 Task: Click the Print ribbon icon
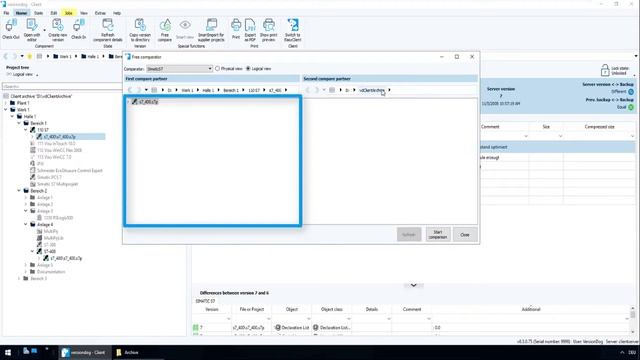pyautogui.click(x=236, y=25)
